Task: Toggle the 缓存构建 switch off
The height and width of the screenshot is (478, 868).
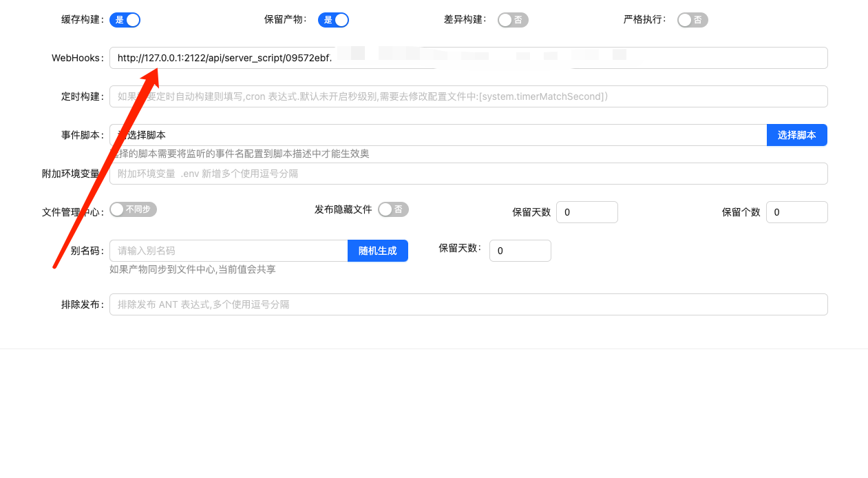Action: (x=125, y=20)
